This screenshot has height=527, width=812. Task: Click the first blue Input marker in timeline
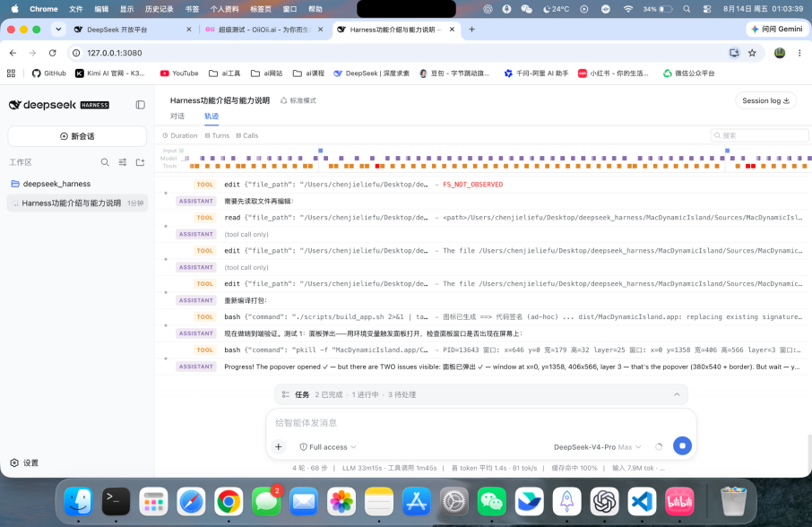click(x=321, y=151)
